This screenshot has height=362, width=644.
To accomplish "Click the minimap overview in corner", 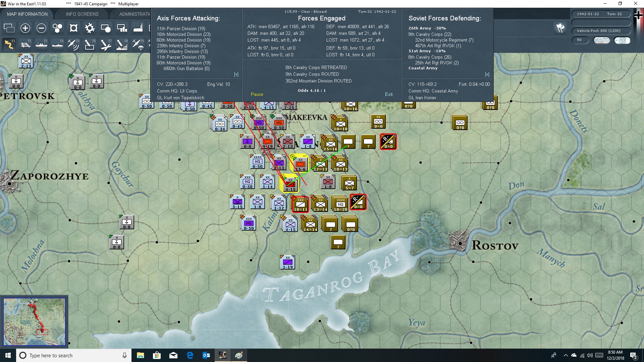I will pyautogui.click(x=35, y=322).
